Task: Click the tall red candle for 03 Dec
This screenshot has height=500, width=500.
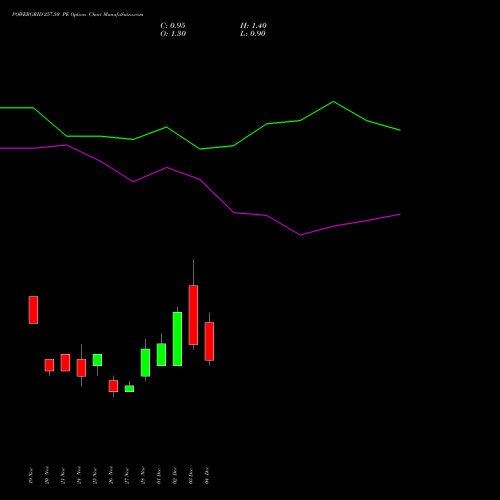Action: (193, 315)
